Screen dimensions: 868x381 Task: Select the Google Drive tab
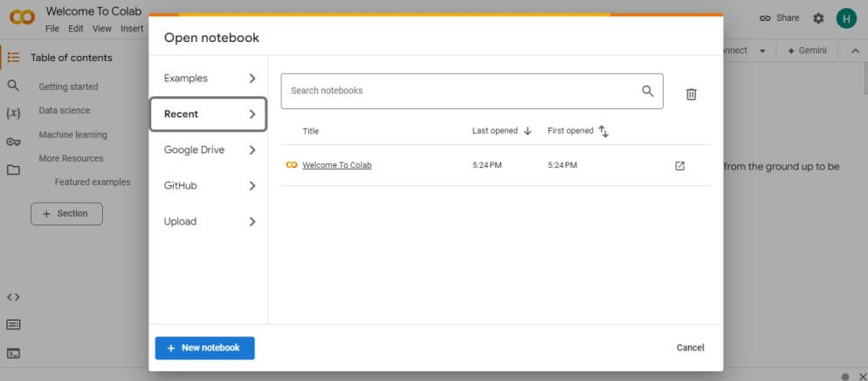point(208,149)
